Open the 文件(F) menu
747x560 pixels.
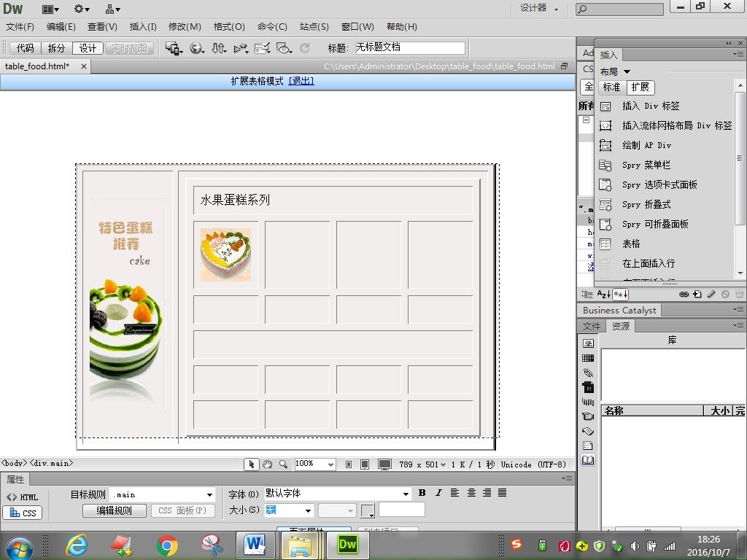(x=20, y=27)
